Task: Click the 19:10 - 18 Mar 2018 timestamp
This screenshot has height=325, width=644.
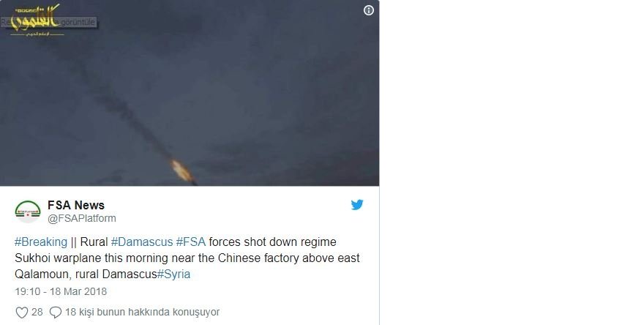Action: 61,292
